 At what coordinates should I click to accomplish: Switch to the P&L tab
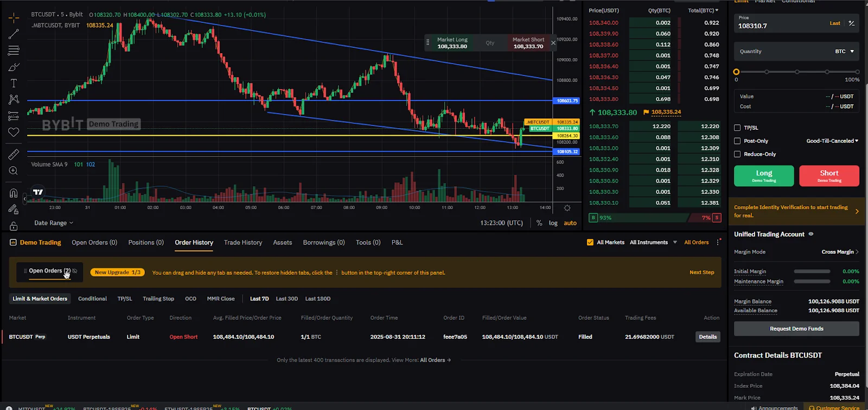[397, 243]
